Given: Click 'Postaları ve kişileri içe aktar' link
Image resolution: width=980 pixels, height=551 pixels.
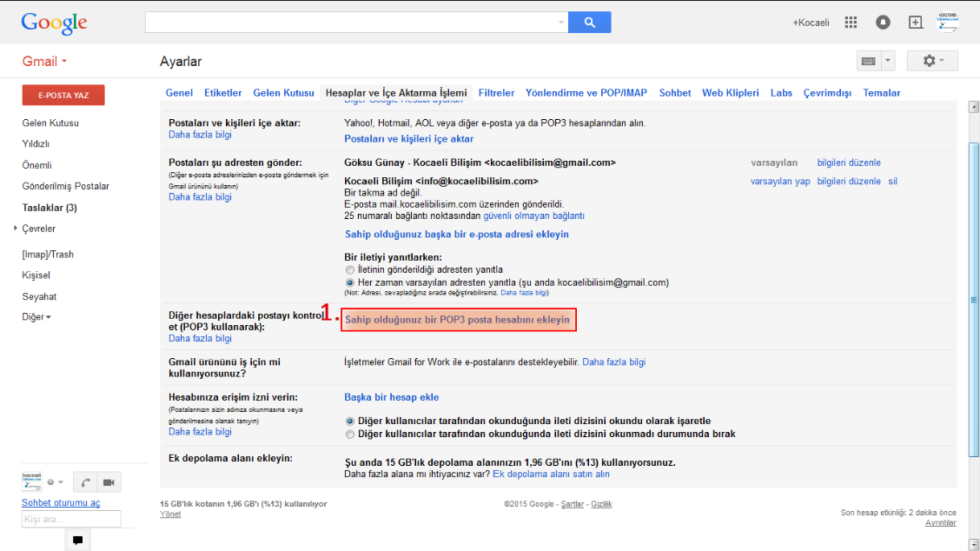Looking at the screenshot, I should point(408,139).
